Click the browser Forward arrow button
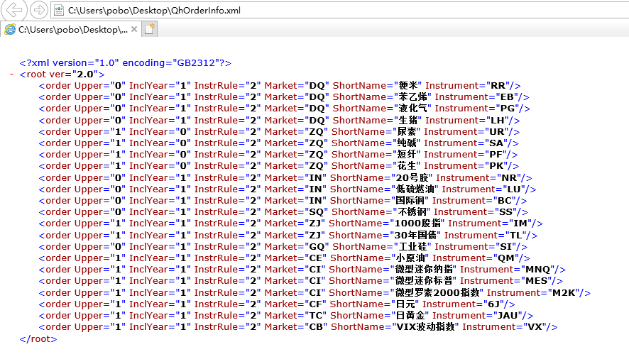This screenshot has height=364, width=629. (x=39, y=10)
